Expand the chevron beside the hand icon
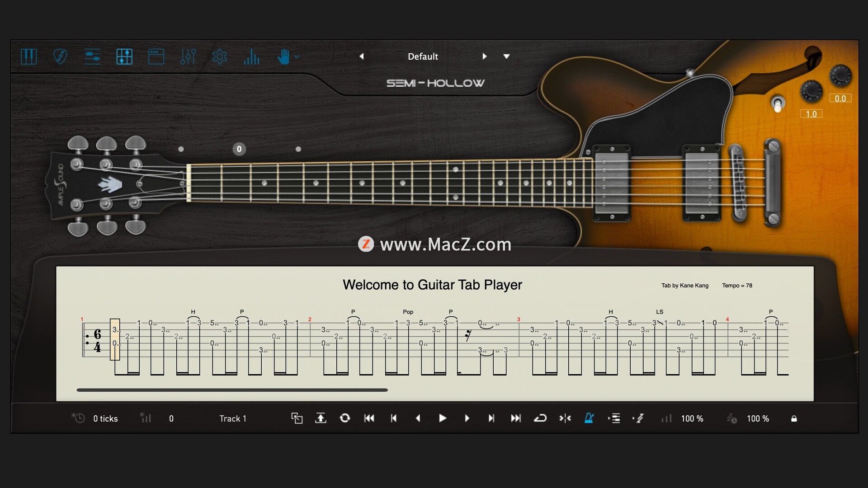This screenshot has width=868, height=488. tap(297, 57)
